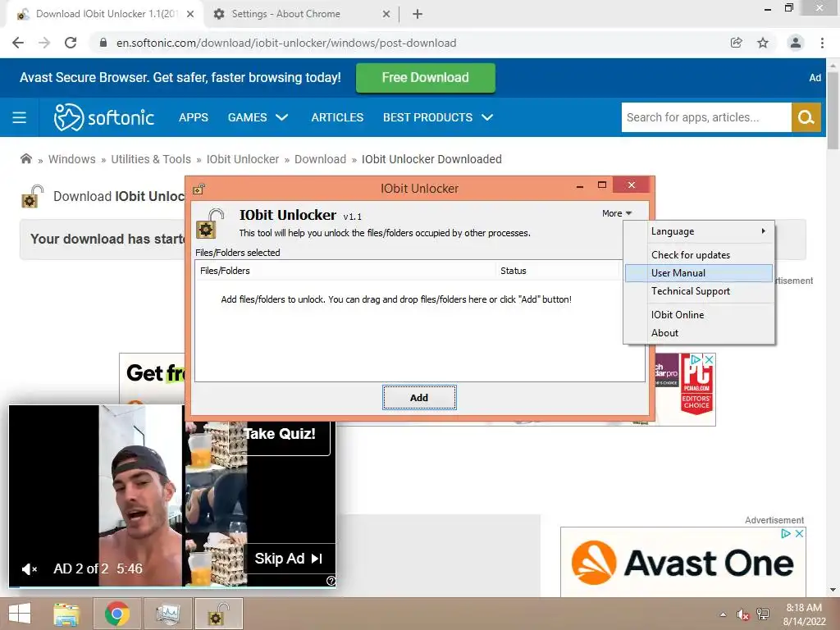The image size is (840, 630).
Task: Click the home breadcrumb icon
Action: tap(25, 158)
